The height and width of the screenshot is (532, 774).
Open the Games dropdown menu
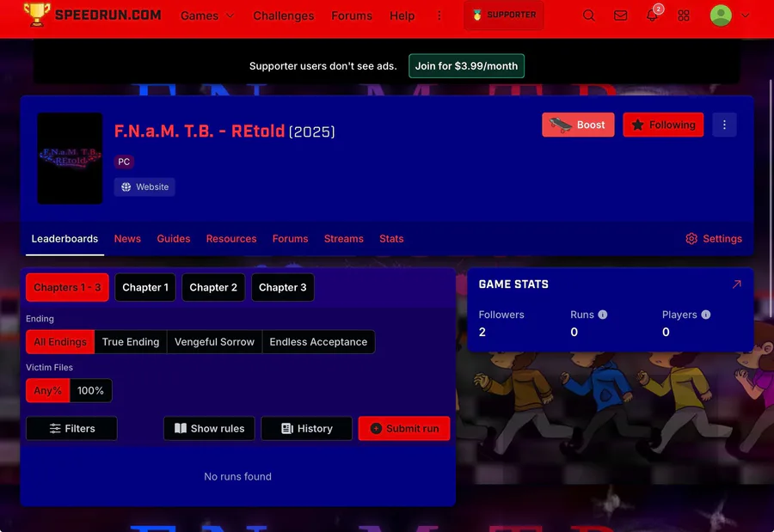tap(206, 15)
